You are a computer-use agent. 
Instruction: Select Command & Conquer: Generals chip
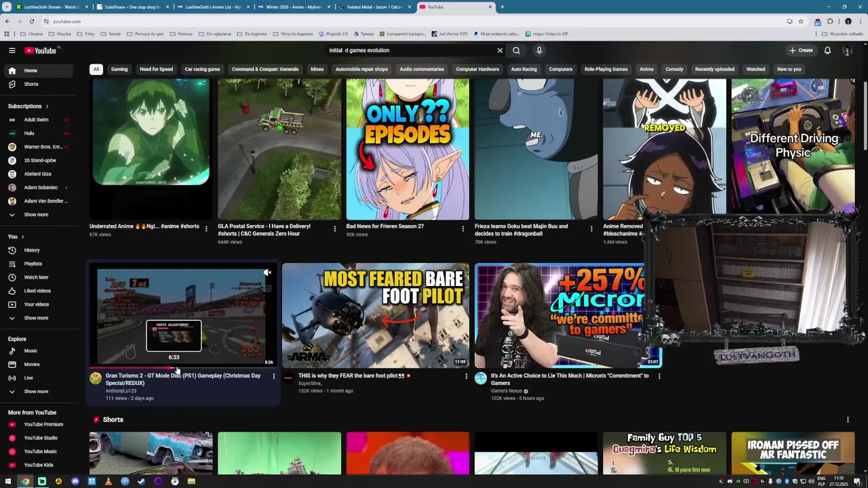point(264,69)
